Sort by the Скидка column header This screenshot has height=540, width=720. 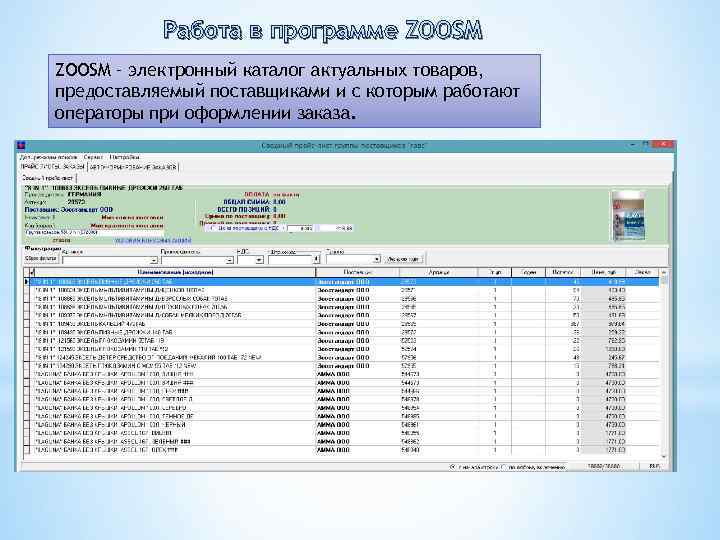(x=642, y=272)
